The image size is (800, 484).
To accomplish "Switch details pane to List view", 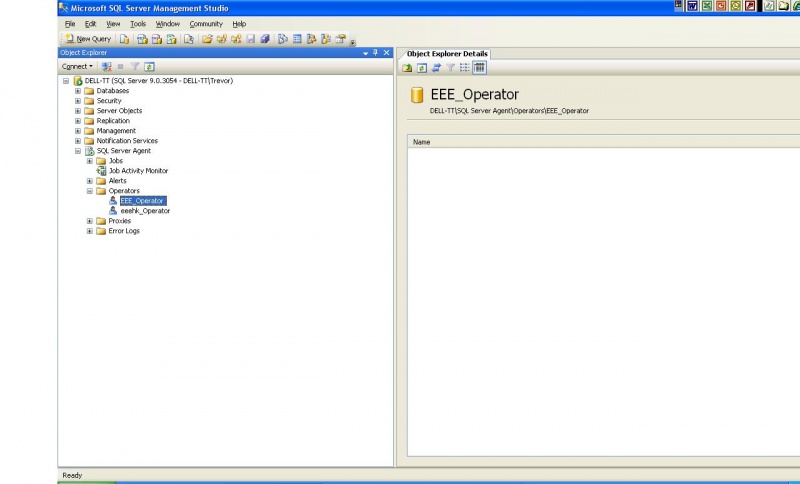I will click(464, 68).
